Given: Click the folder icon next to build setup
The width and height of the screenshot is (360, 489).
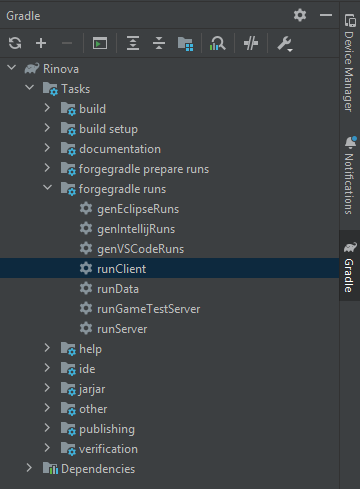Looking at the screenshot, I should click(68, 129).
